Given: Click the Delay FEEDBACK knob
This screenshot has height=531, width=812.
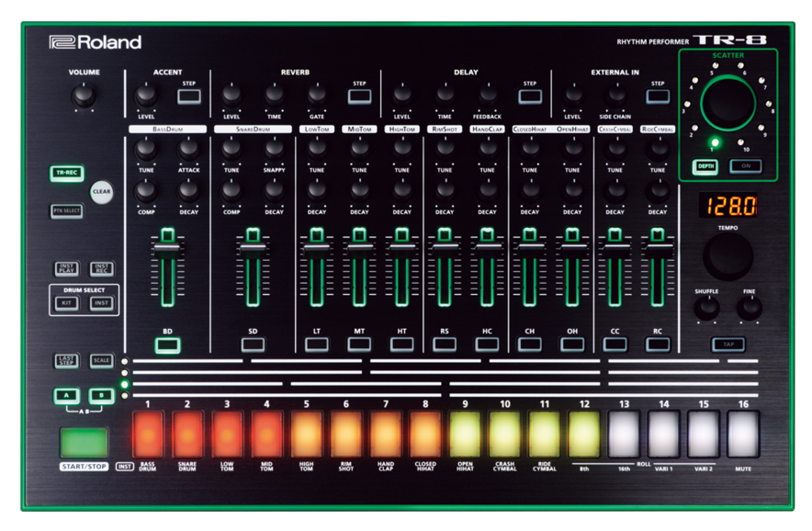Looking at the screenshot, I should click(488, 96).
